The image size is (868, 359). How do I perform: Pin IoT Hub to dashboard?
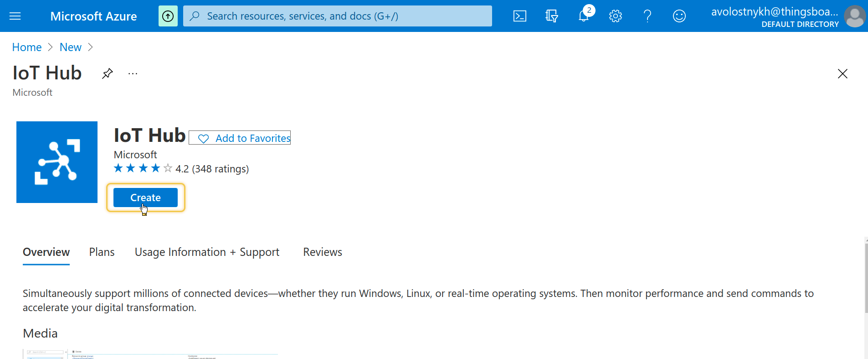pyautogui.click(x=108, y=73)
